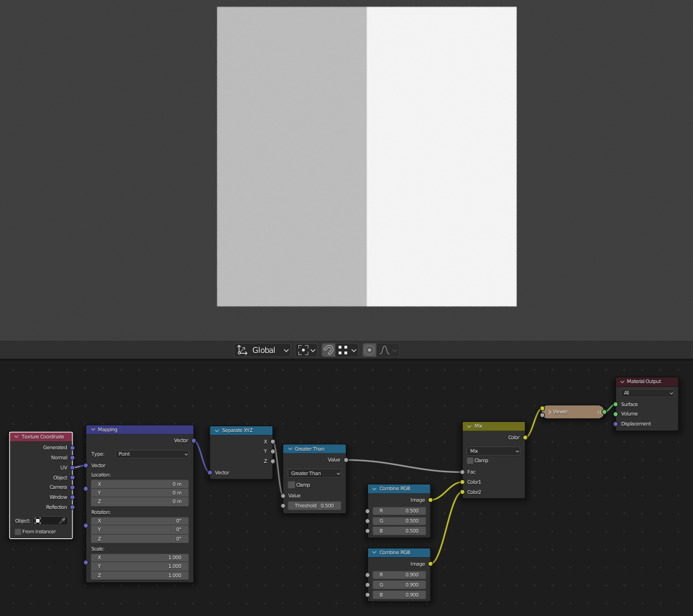
Task: Click the Object picker field in Texture Coordinate
Action: (x=50, y=520)
